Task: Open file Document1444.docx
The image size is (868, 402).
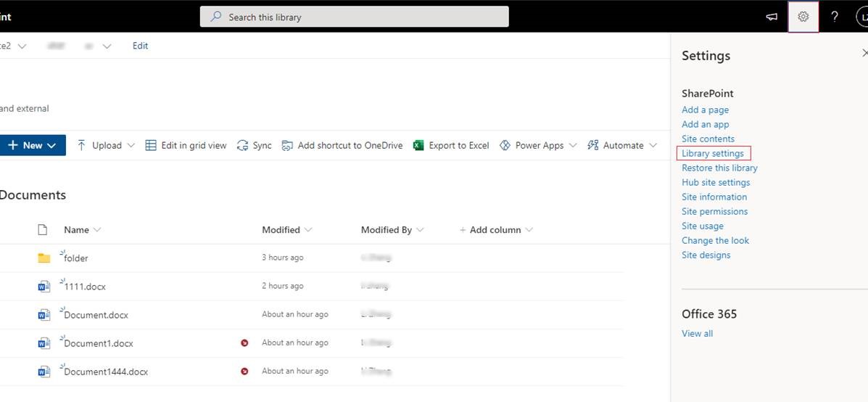Action: point(106,372)
